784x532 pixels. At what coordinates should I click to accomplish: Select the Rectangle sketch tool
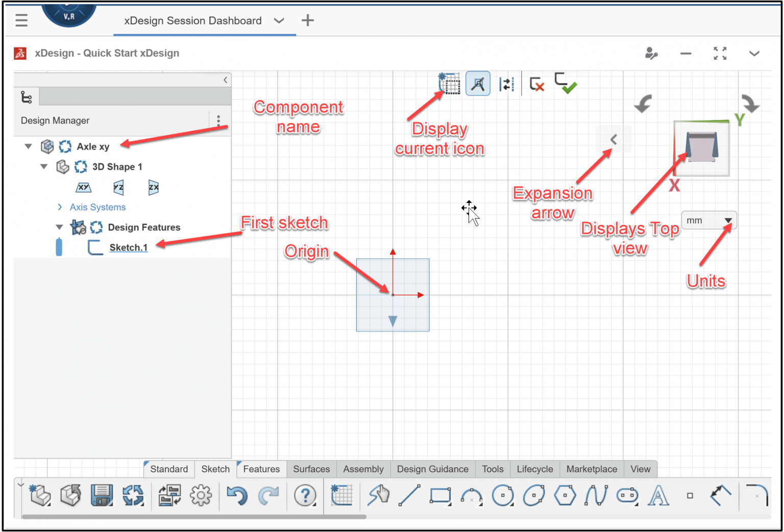coord(440,495)
